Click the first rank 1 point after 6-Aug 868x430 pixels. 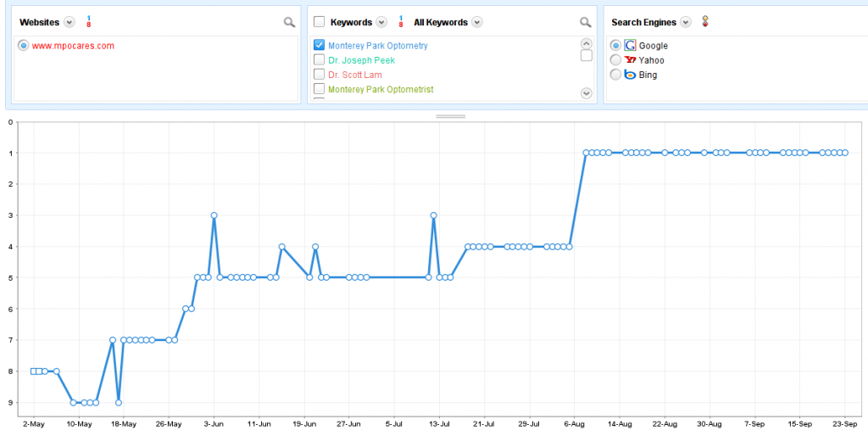586,153
